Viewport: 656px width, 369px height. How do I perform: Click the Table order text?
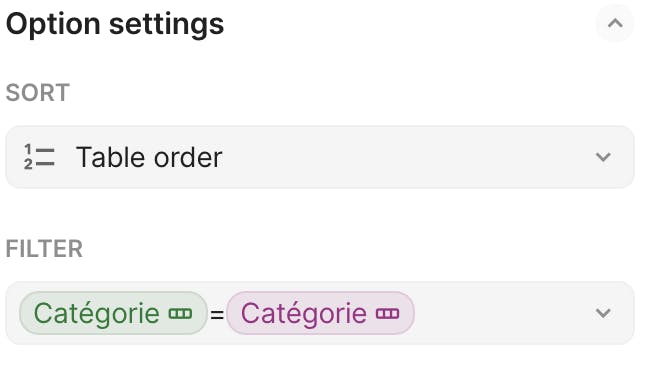pos(149,157)
